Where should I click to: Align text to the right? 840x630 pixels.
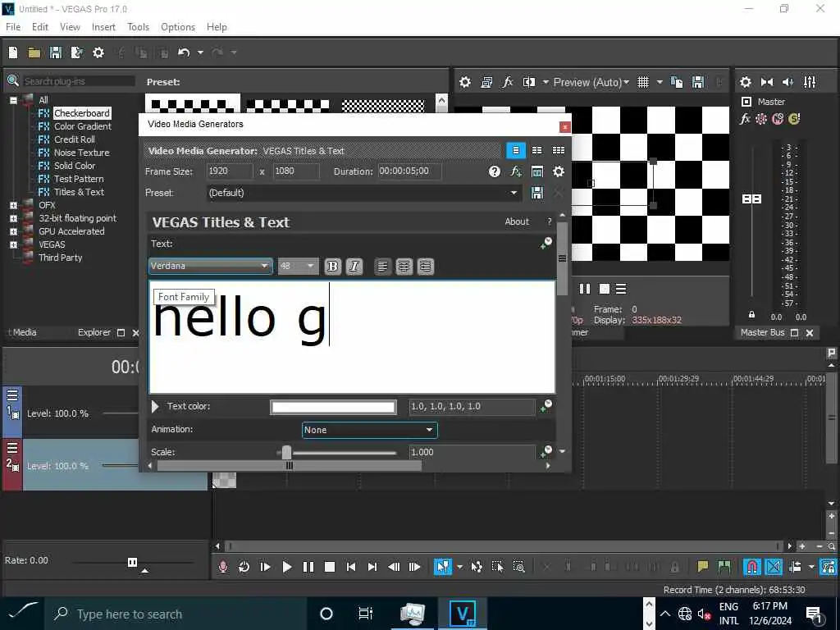point(426,267)
